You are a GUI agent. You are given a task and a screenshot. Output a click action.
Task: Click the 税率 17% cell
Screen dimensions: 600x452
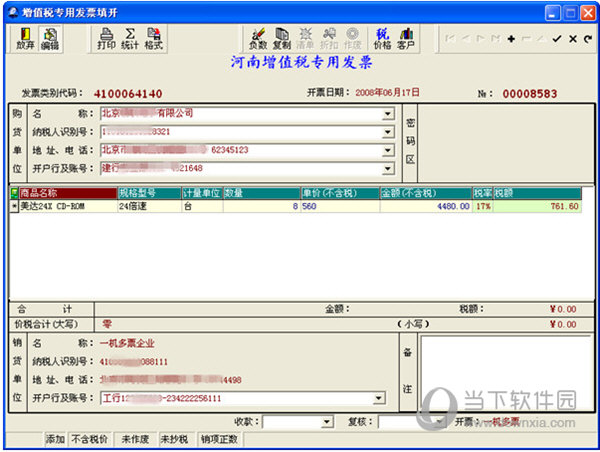[482, 206]
